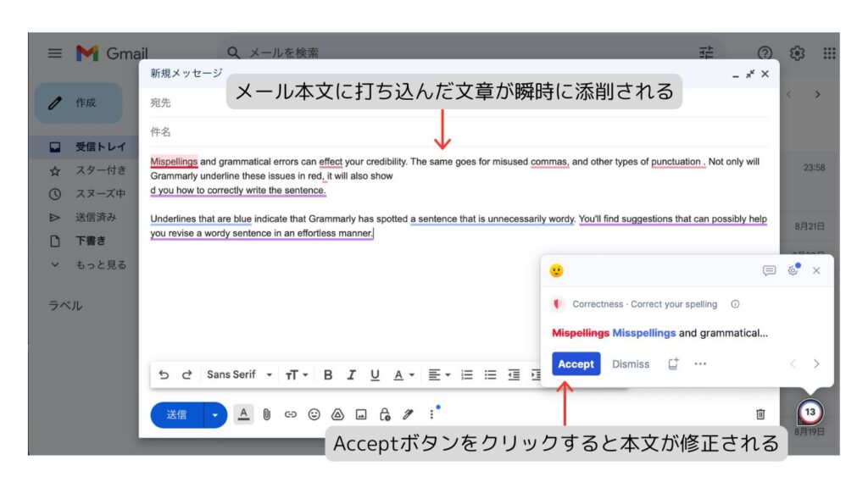Image resolution: width=868 pixels, height=488 pixels.
Task: Click the underlined word effect in body
Action: click(x=331, y=162)
